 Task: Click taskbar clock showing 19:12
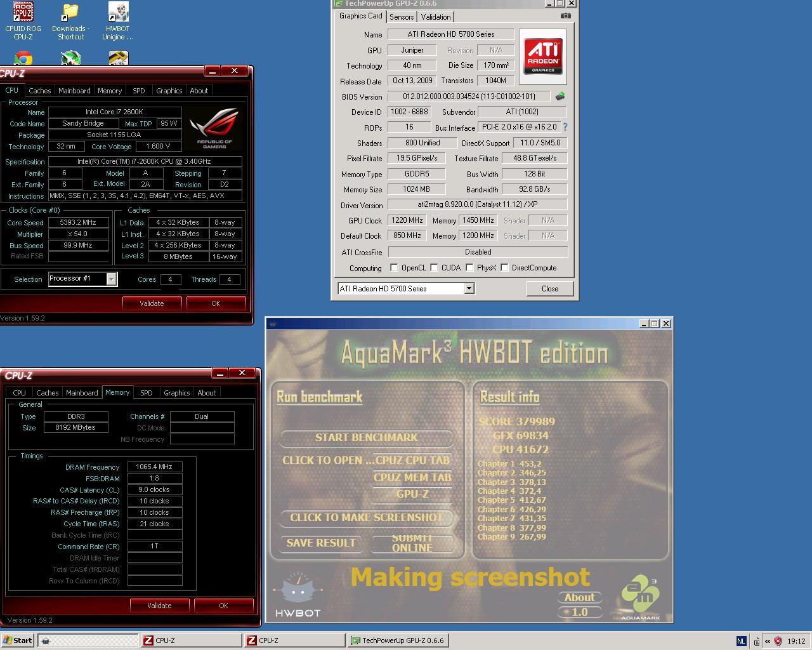pos(796,641)
